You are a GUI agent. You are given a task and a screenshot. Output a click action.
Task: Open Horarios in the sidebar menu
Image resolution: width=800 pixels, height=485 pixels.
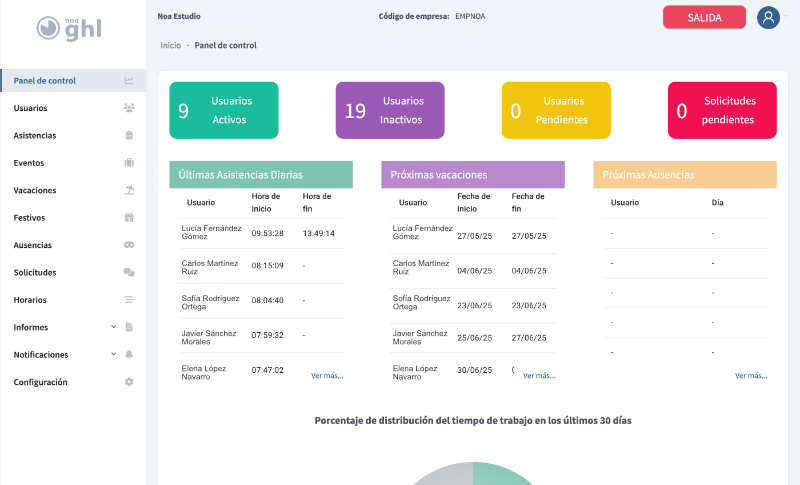point(30,300)
